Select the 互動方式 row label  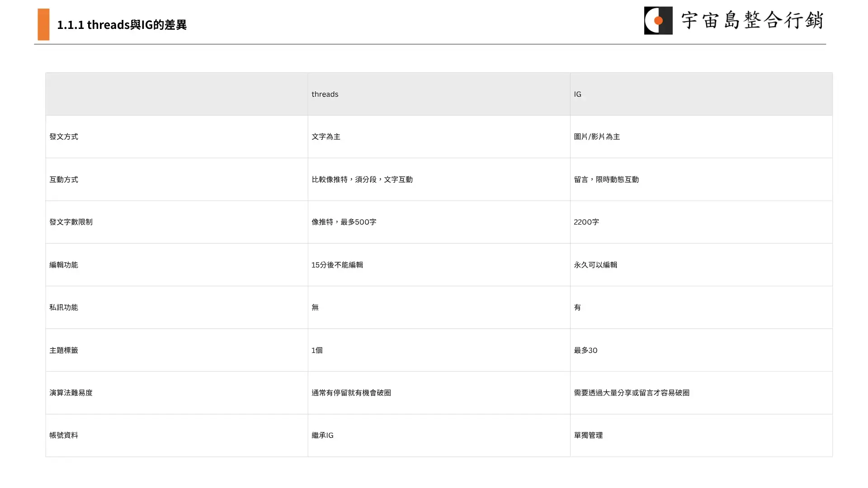64,179
